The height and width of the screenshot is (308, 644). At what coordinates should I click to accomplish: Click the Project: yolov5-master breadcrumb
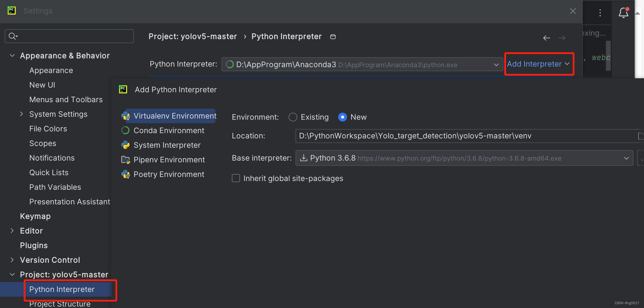pyautogui.click(x=193, y=36)
